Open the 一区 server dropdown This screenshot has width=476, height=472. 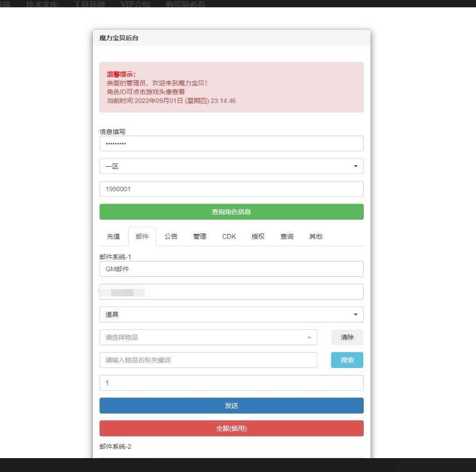[x=231, y=166]
